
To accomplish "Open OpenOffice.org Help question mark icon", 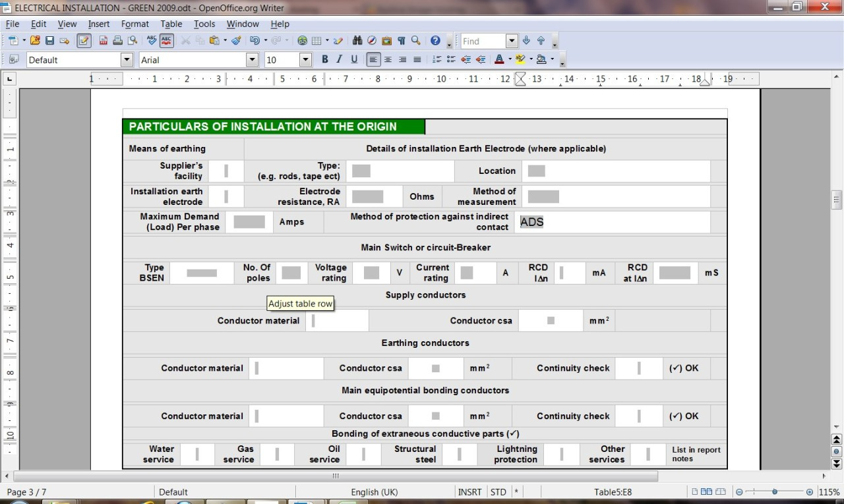I will pos(435,41).
